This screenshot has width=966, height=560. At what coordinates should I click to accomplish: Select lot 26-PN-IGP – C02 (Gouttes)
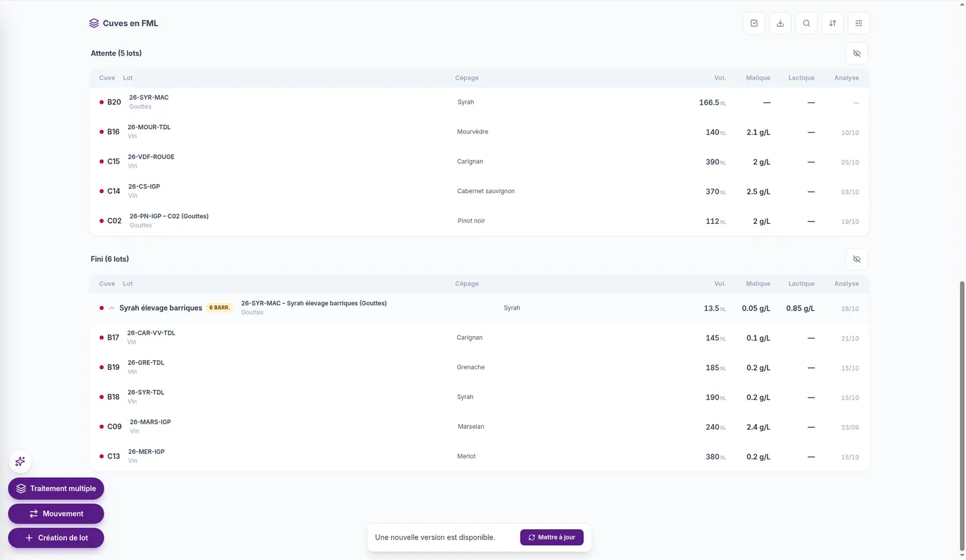[169, 216]
